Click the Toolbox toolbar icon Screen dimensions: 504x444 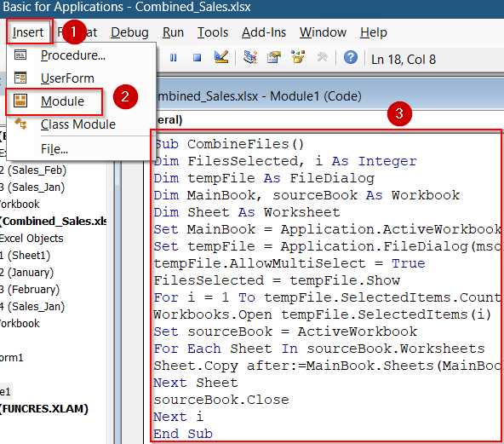pyautogui.click(x=322, y=57)
